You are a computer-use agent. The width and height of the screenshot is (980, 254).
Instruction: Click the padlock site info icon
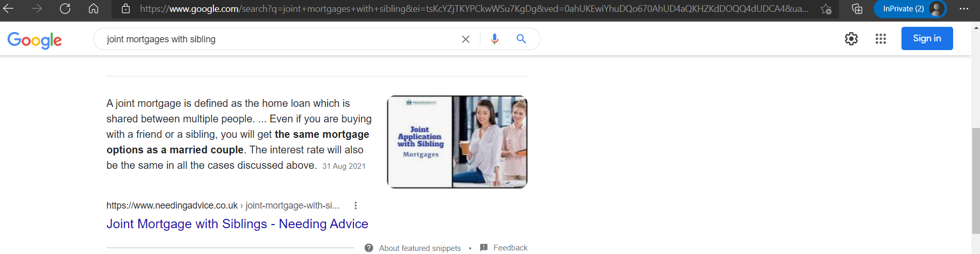tap(126, 9)
